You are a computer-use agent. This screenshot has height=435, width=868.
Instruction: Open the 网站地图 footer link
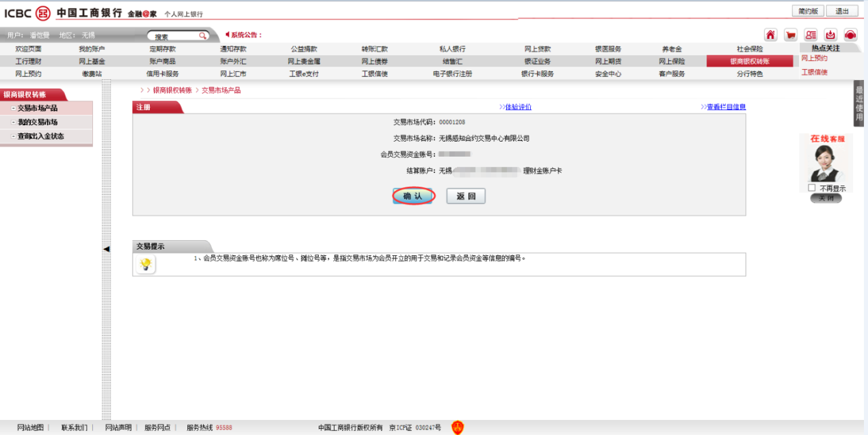coord(30,427)
